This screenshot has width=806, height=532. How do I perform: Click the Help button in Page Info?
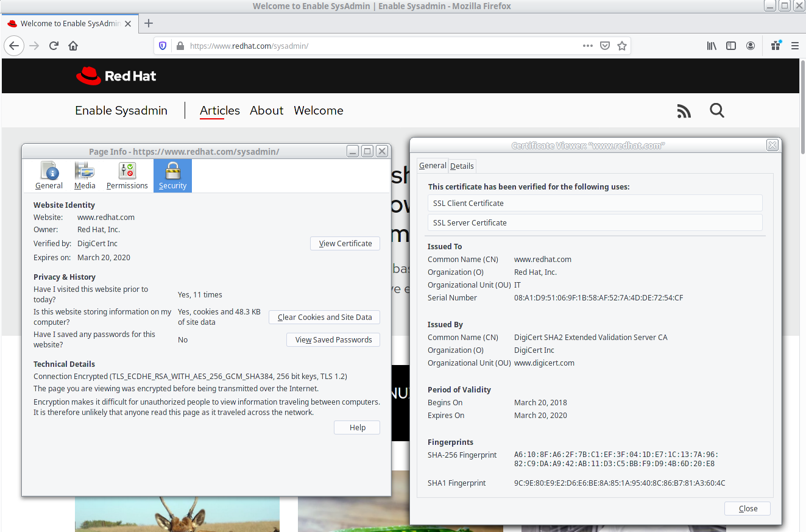tap(357, 428)
